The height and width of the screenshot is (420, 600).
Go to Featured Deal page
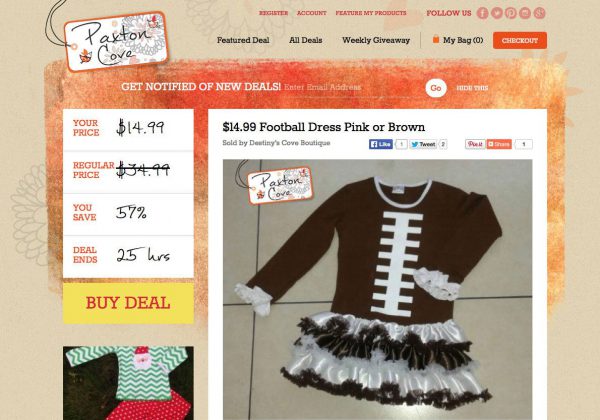[x=243, y=40]
